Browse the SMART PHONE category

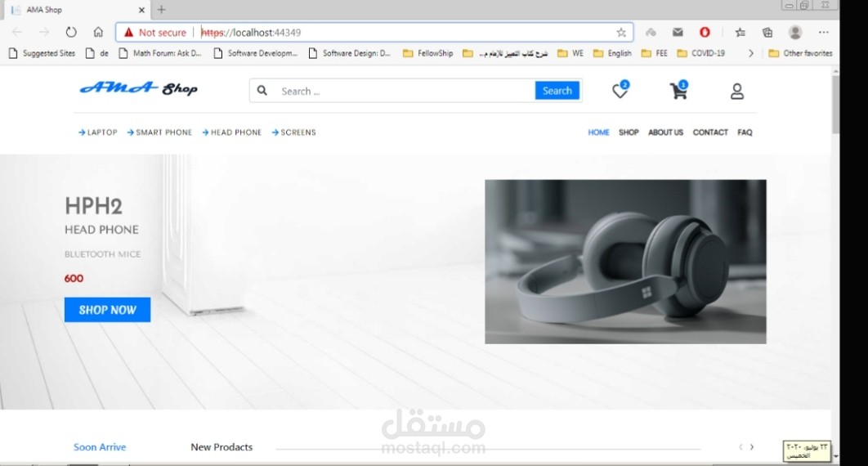[159, 132]
